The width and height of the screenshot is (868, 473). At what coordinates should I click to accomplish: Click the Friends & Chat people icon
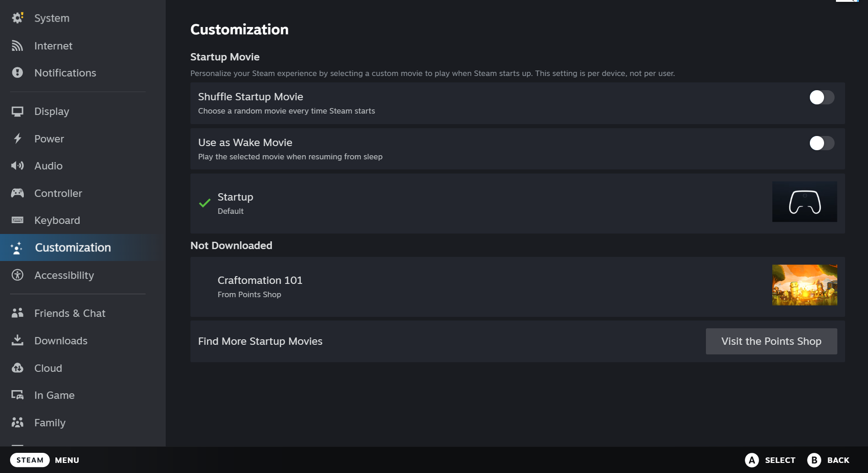(x=17, y=313)
